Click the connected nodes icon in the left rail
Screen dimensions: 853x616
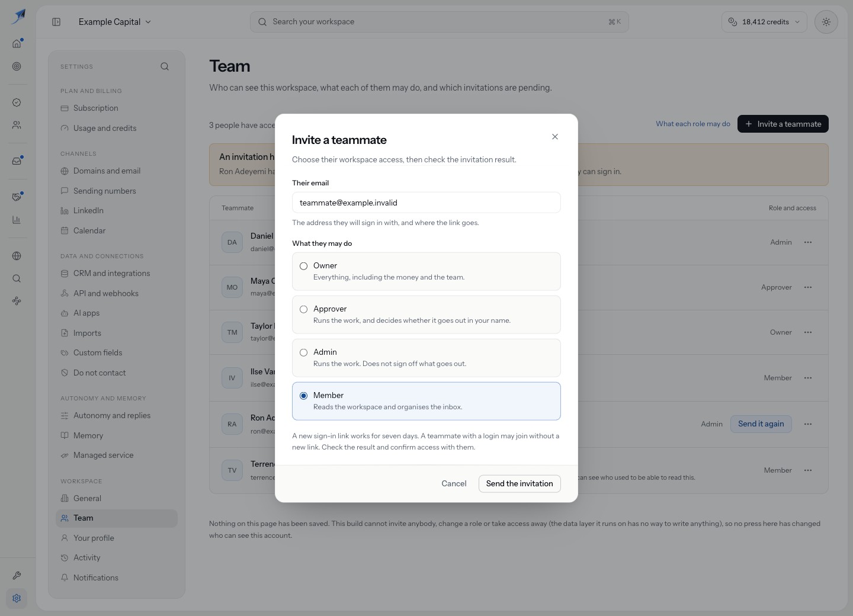[17, 301]
